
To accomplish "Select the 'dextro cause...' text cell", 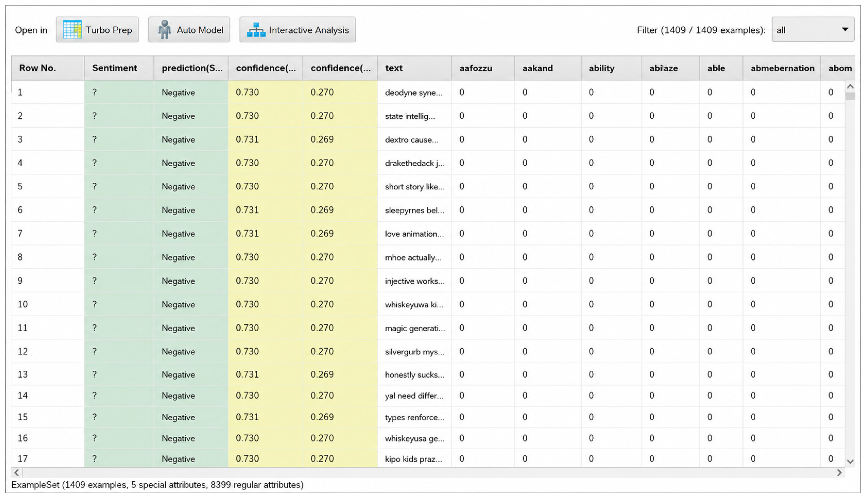I will [x=414, y=139].
